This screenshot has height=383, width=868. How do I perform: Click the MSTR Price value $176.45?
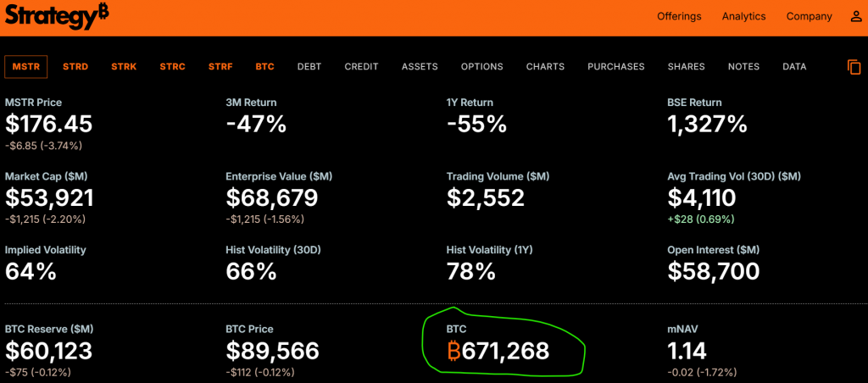[x=48, y=124]
